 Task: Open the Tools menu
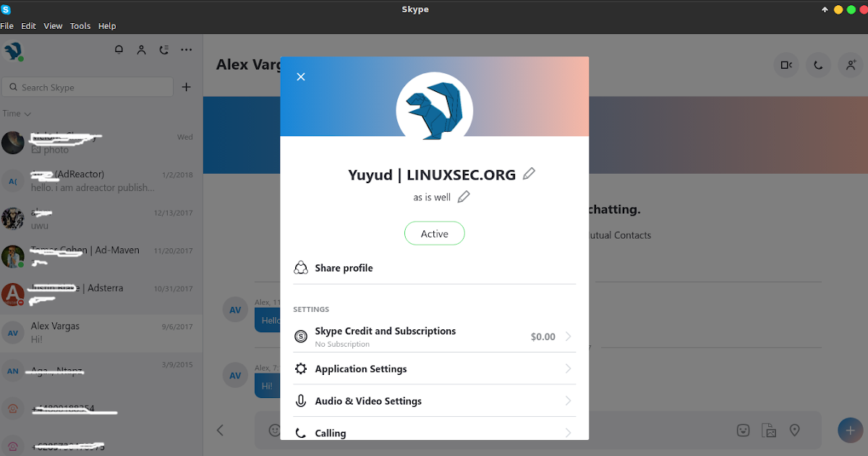coord(80,26)
